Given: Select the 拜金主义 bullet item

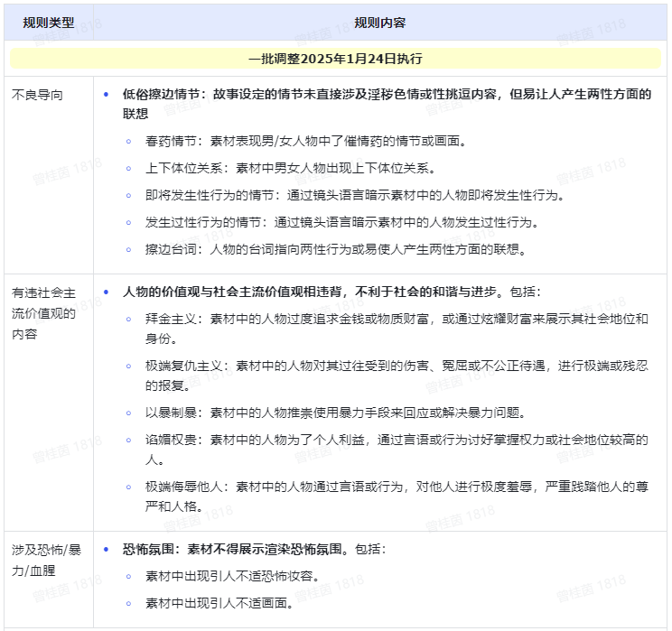Looking at the screenshot, I should 397,329.
